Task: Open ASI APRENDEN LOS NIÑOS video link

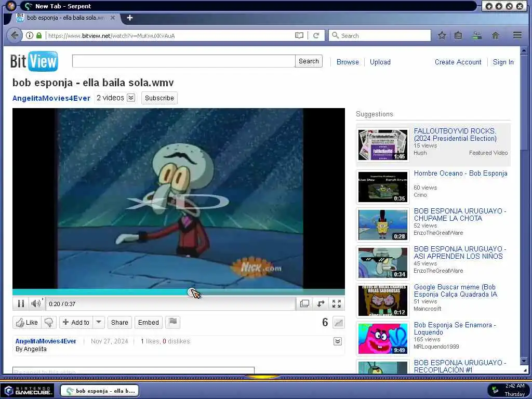Action: (x=460, y=252)
